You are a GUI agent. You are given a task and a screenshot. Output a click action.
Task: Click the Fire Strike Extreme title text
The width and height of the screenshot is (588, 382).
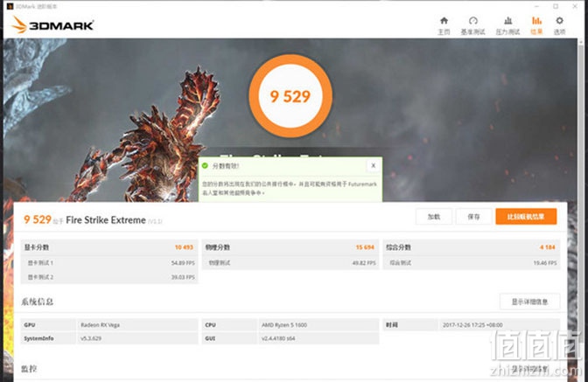tap(106, 220)
